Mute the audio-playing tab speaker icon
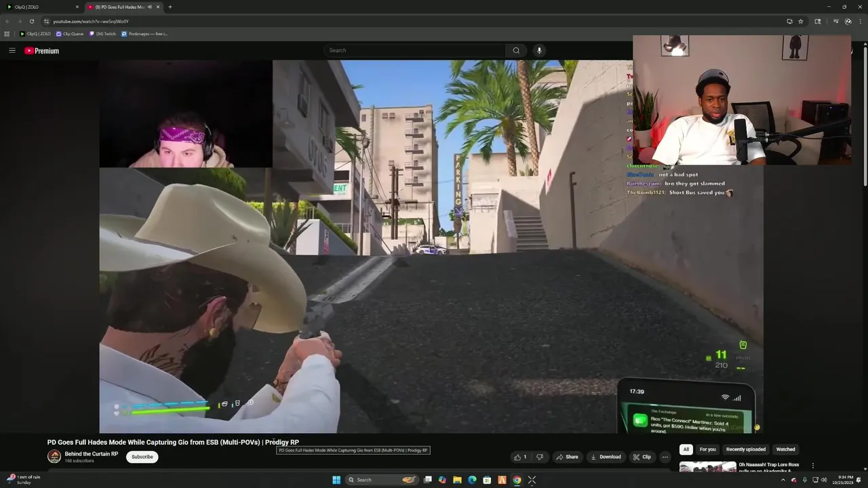This screenshot has height=488, width=868. pos(150,7)
